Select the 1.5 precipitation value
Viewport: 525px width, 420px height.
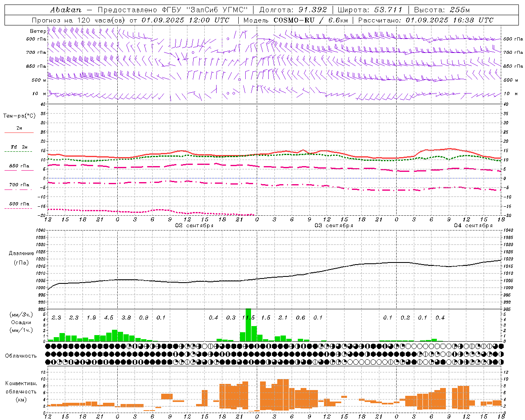(x=266, y=318)
